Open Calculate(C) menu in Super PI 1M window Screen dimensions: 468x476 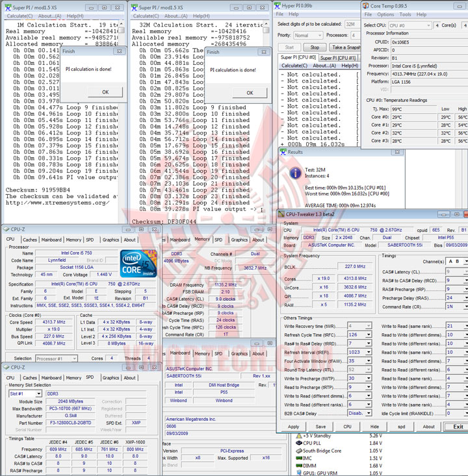[19, 16]
